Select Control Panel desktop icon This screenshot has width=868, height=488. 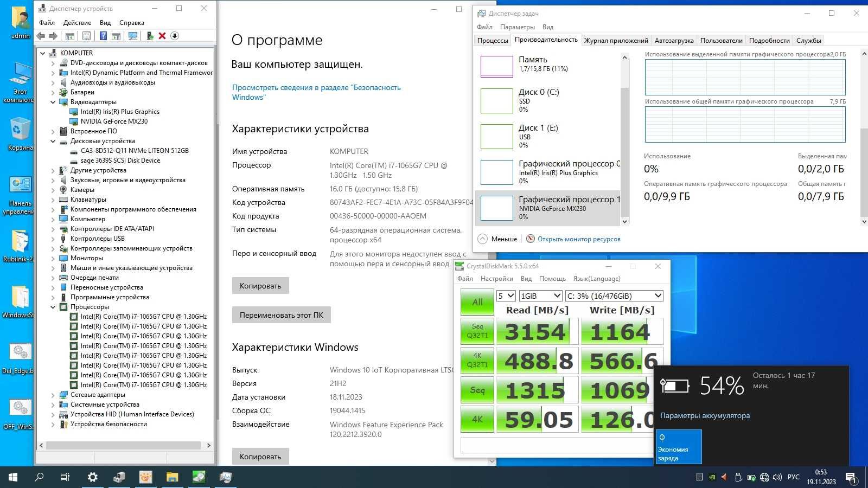pyautogui.click(x=20, y=196)
